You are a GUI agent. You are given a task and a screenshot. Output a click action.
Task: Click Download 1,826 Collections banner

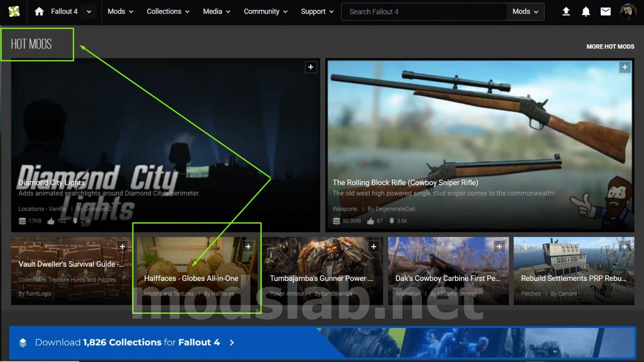[x=322, y=343]
